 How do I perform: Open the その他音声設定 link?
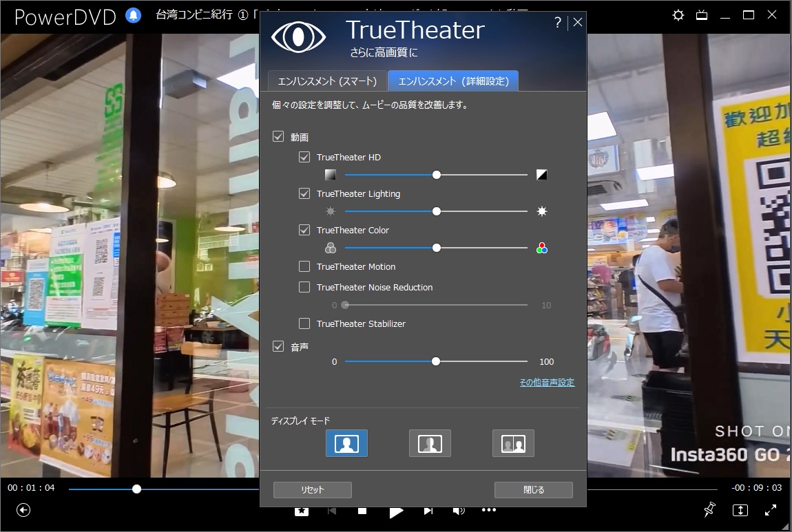coord(547,383)
